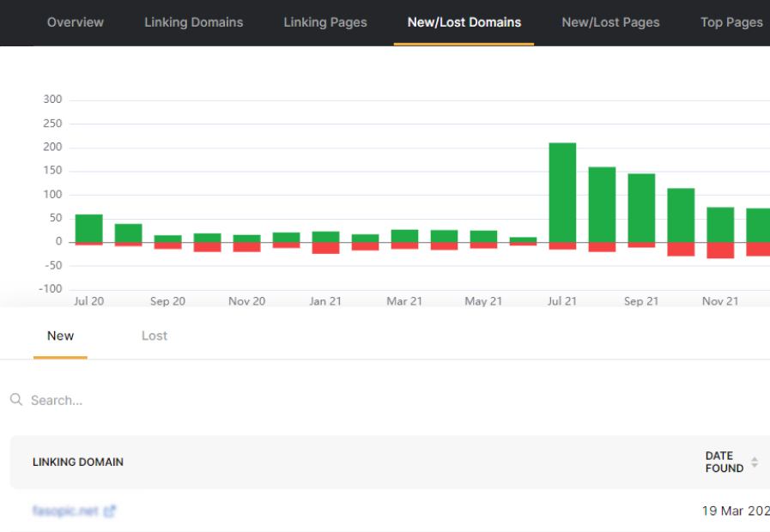Click the 'Jul 21' axis label
Image resolution: width=770 pixels, height=532 pixels.
coord(561,301)
